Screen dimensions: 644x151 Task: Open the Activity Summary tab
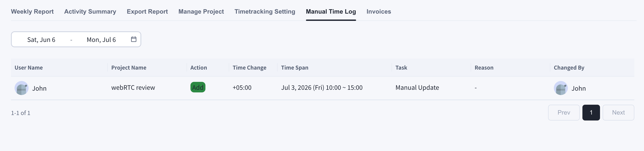[x=90, y=11]
